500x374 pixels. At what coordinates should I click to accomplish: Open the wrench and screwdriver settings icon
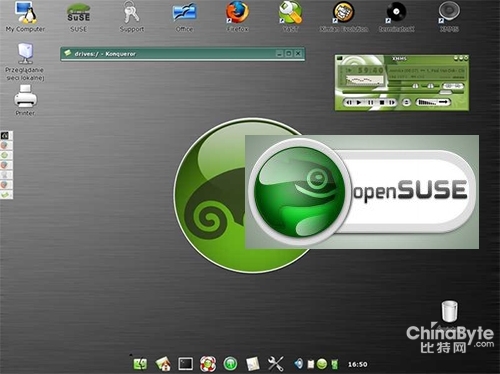coord(276,364)
